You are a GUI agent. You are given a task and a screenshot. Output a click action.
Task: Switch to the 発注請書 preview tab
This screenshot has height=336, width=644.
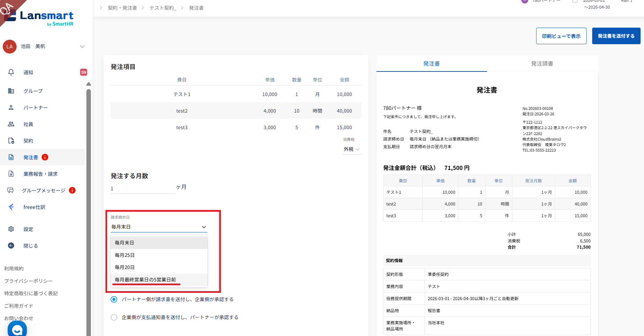click(542, 64)
